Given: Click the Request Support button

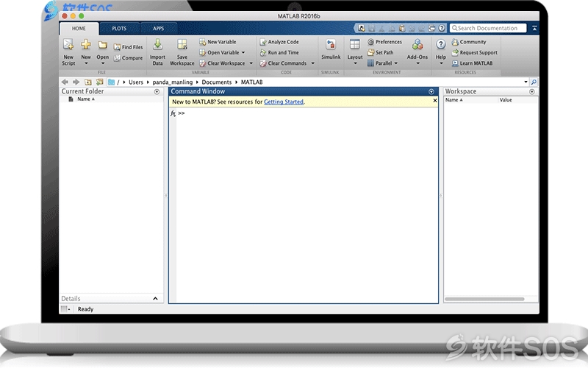Looking at the screenshot, I should [474, 52].
